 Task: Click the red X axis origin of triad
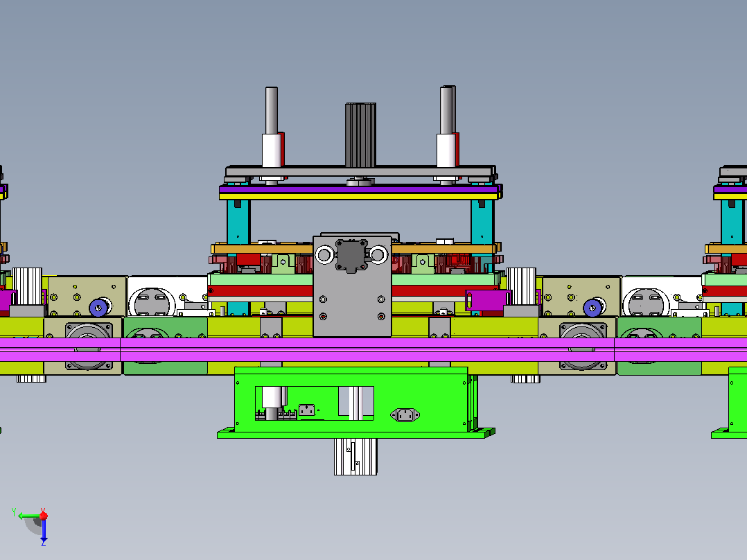point(44,516)
